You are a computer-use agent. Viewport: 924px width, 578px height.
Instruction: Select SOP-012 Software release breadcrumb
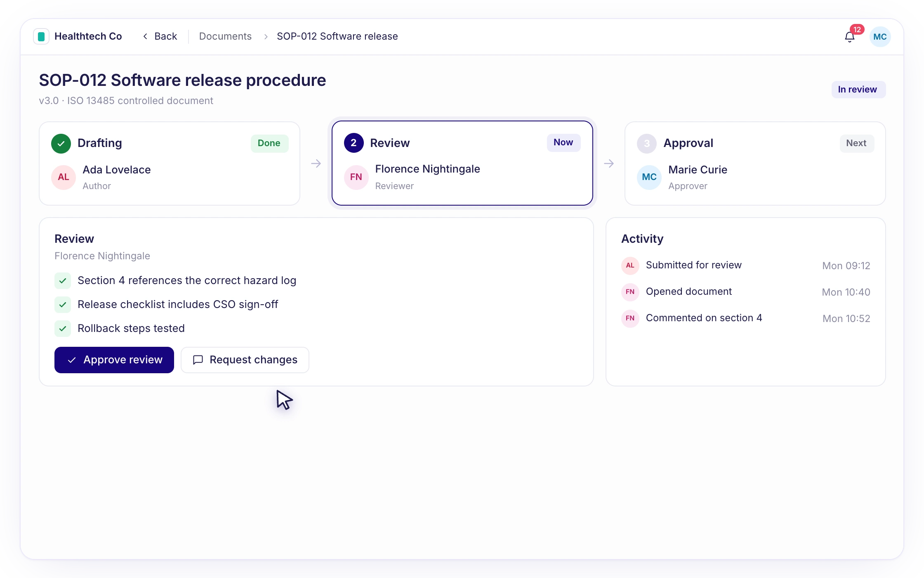point(337,36)
